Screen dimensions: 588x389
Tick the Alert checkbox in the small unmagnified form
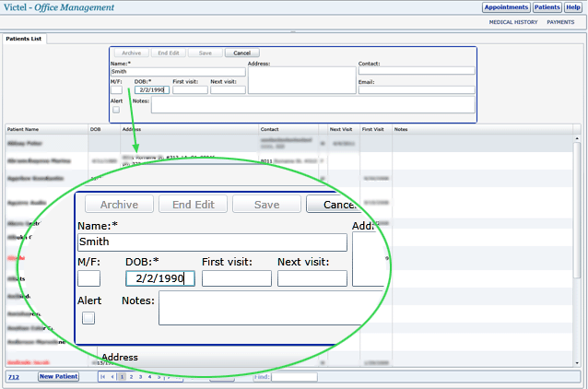(x=116, y=110)
